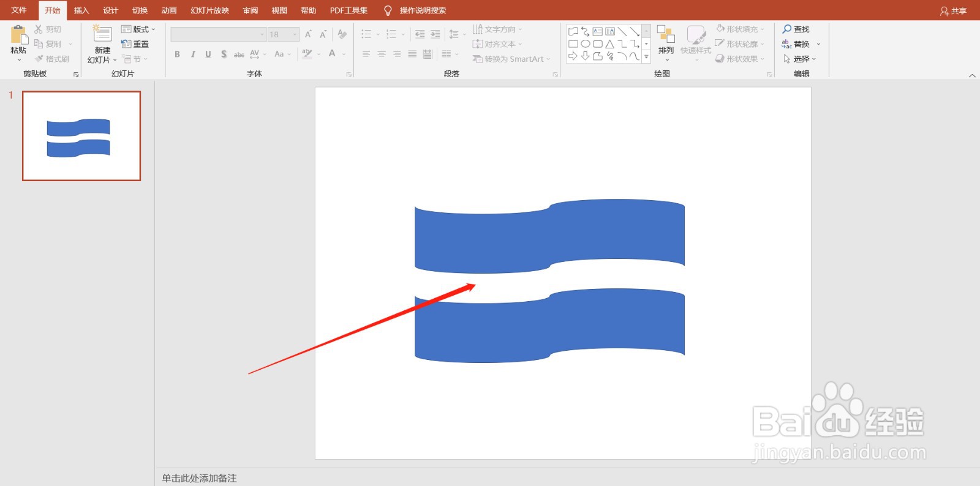Open the File (文件) menu
980x486 pixels.
[x=19, y=10]
